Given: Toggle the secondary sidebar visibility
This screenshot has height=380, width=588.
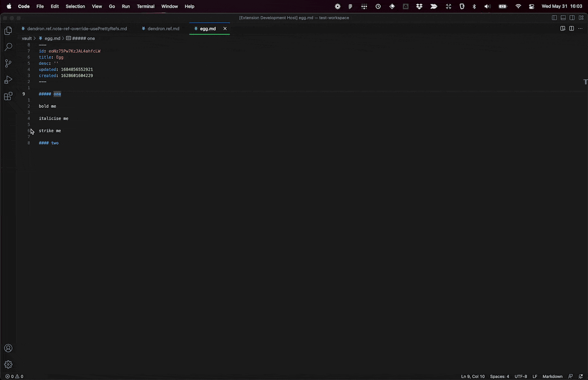Looking at the screenshot, I should coord(572,18).
